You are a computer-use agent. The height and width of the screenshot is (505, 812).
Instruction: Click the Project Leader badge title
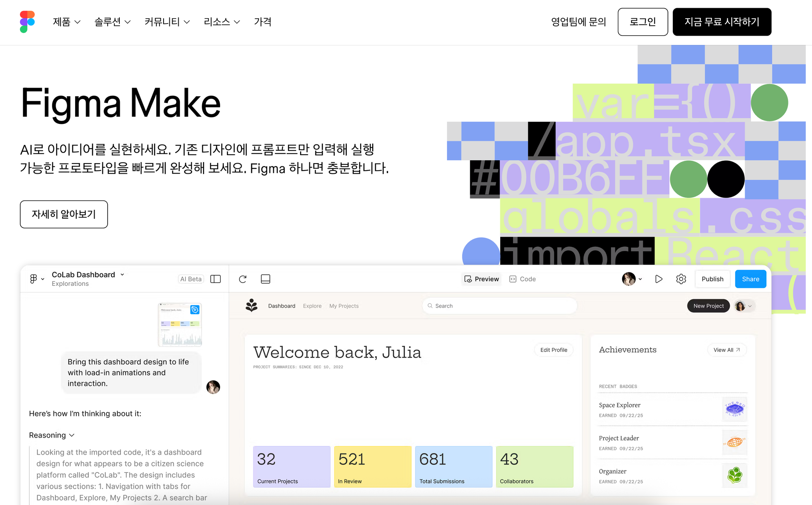(x=619, y=438)
